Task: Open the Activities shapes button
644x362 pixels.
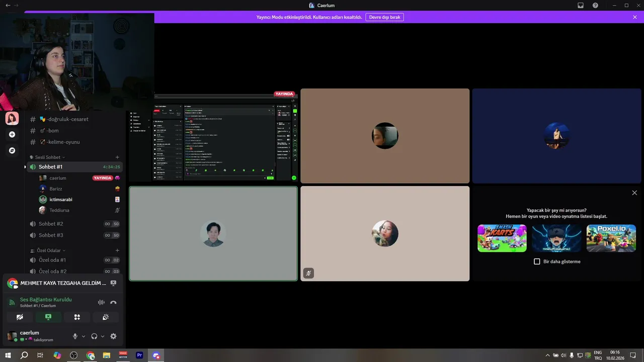Action: point(77,317)
